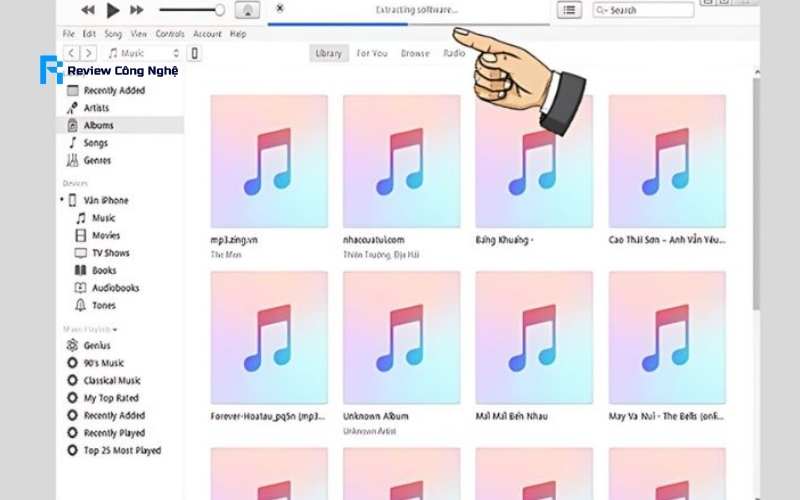Skip ahead with the fast-forward button
Image resolution: width=800 pixels, height=500 pixels.
tap(136, 10)
